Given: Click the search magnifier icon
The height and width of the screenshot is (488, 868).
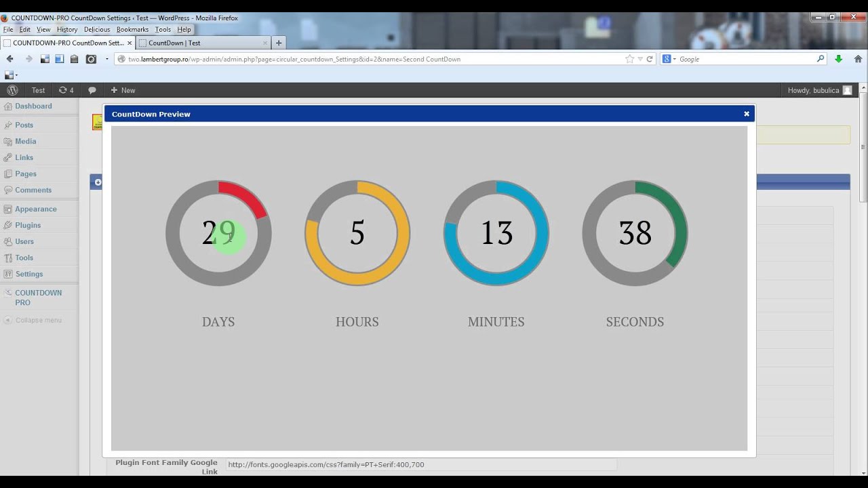Looking at the screenshot, I should 821,59.
